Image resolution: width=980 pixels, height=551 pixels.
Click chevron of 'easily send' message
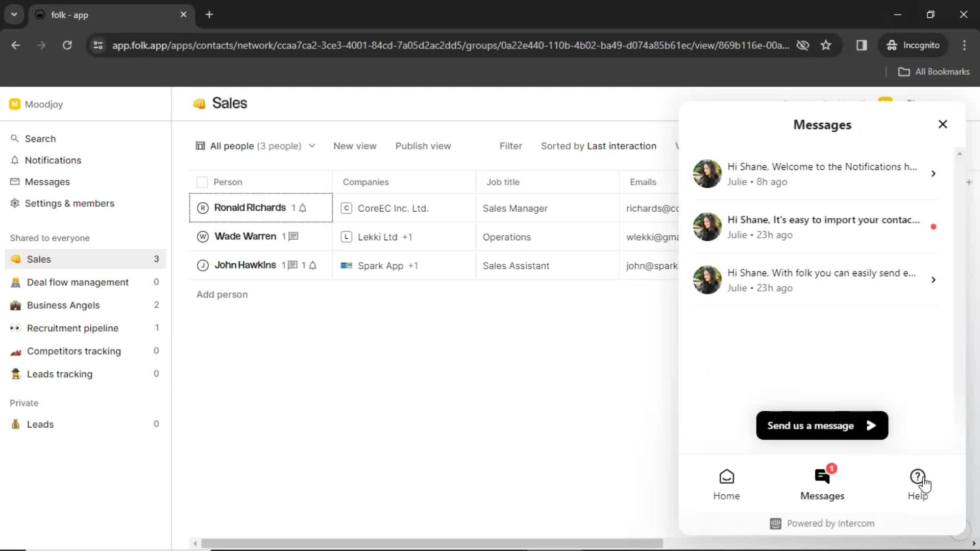[x=933, y=280]
